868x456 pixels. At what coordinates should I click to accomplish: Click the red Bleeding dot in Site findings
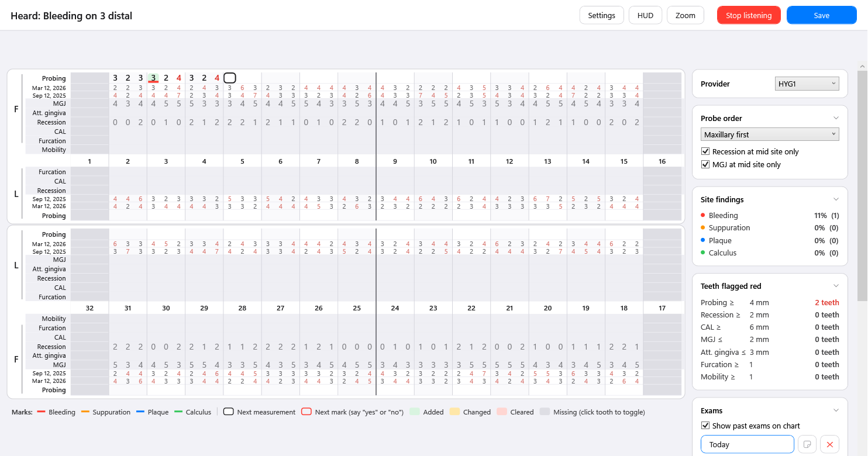click(703, 216)
